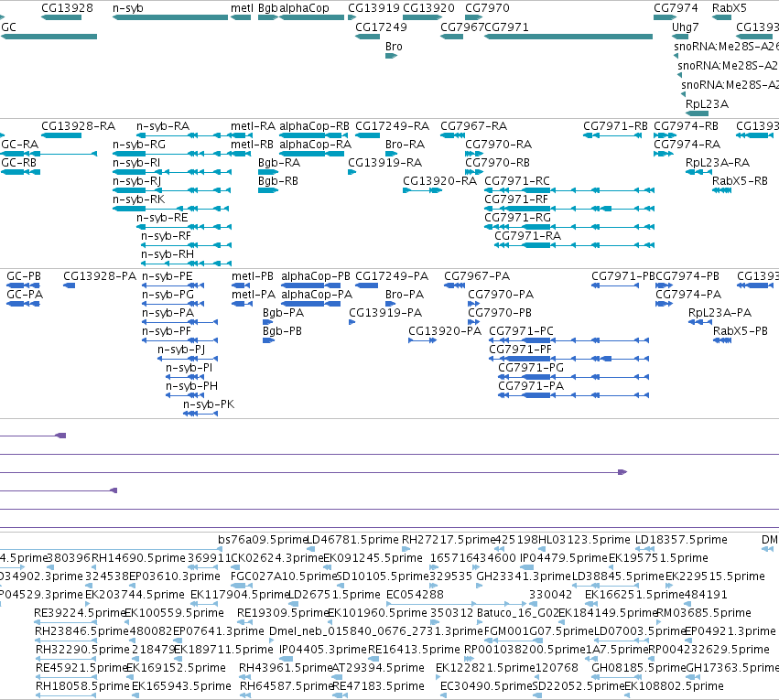Click the alphaCop gene label
779x700 pixels.
pos(305,8)
